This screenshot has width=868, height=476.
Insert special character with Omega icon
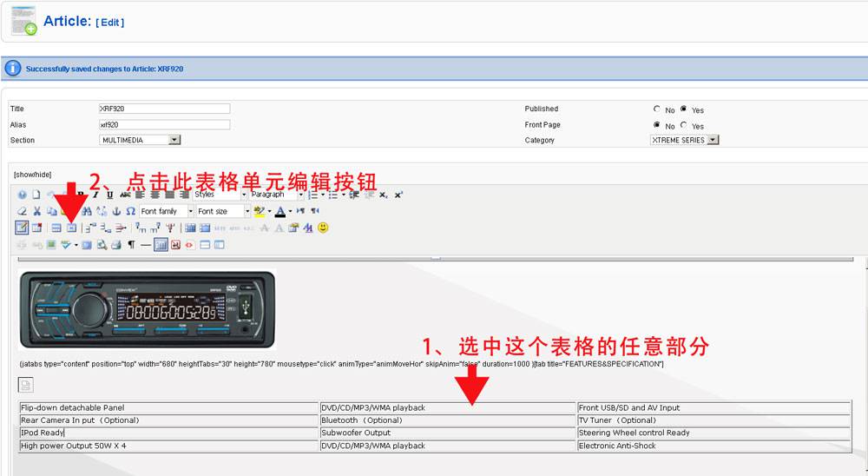click(131, 211)
